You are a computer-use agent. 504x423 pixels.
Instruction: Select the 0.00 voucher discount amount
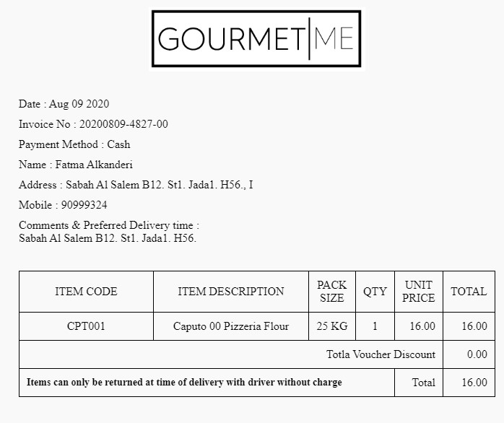pos(477,354)
